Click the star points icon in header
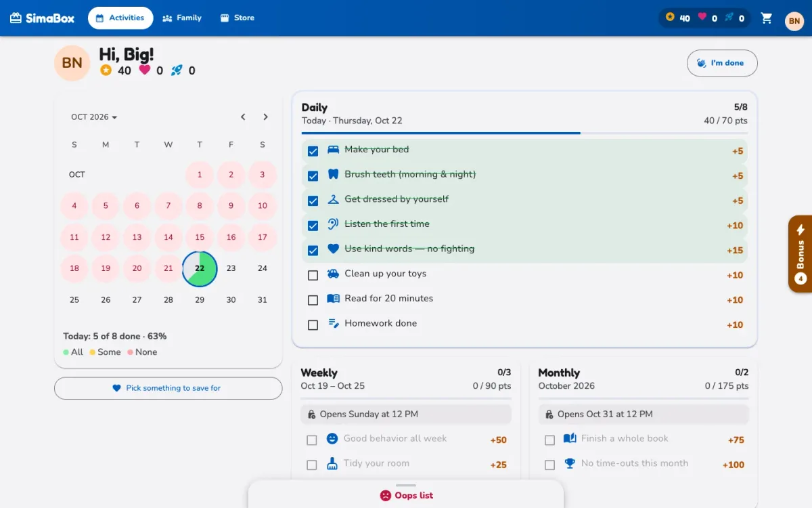The height and width of the screenshot is (508, 812). [x=670, y=18]
